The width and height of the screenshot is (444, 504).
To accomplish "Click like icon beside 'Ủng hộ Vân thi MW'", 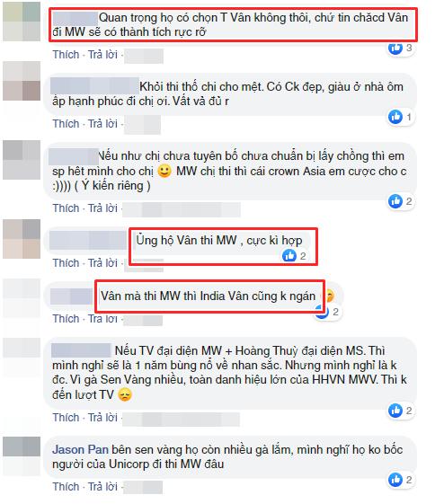I will [x=289, y=256].
